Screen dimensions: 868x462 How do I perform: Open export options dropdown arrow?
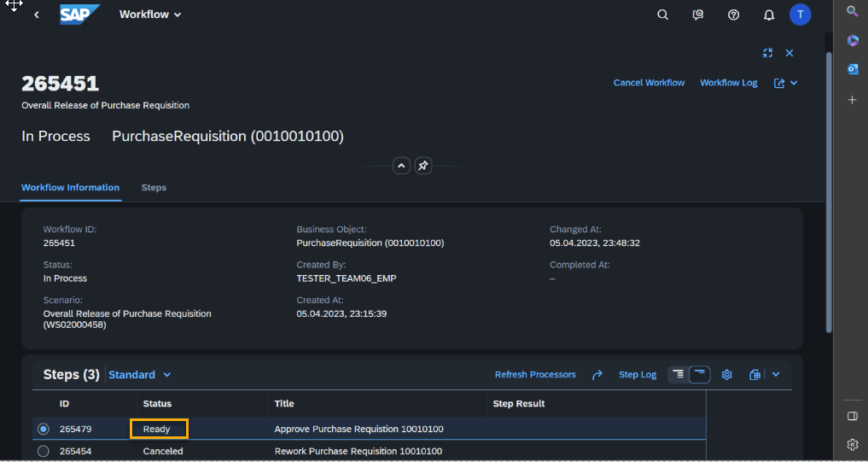click(x=776, y=375)
